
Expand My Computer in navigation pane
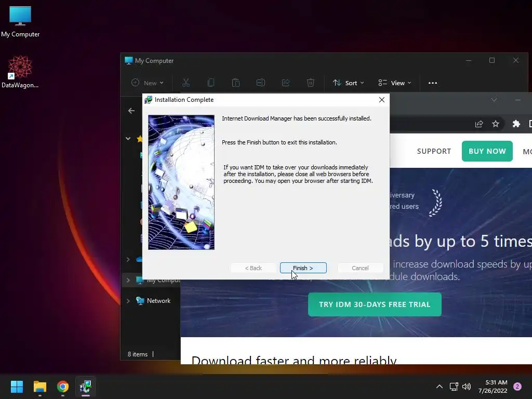pyautogui.click(x=128, y=280)
